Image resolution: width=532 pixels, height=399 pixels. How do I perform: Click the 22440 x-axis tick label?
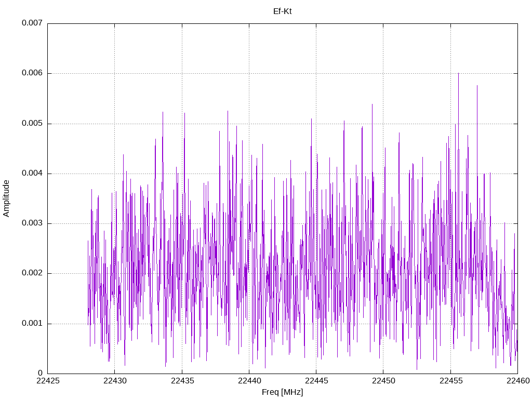(249, 381)
